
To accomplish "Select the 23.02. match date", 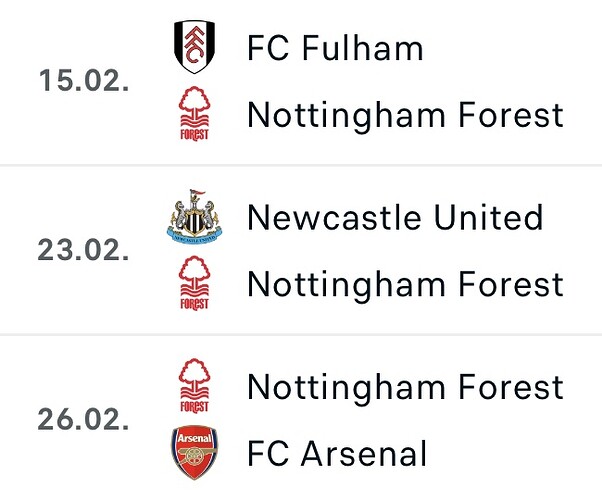I will pyautogui.click(x=83, y=250).
